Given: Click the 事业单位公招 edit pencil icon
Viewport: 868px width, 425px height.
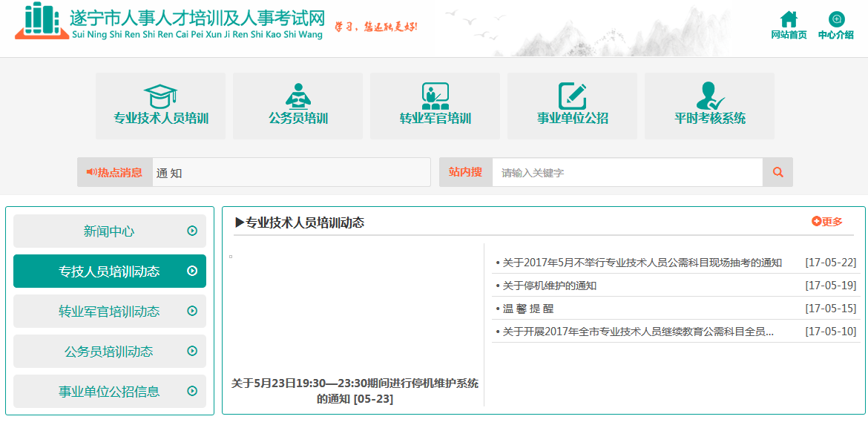Looking at the screenshot, I should pyautogui.click(x=572, y=96).
